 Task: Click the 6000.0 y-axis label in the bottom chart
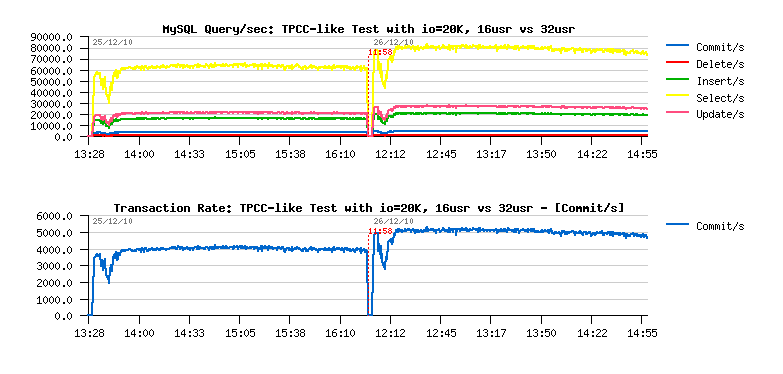[55, 216]
